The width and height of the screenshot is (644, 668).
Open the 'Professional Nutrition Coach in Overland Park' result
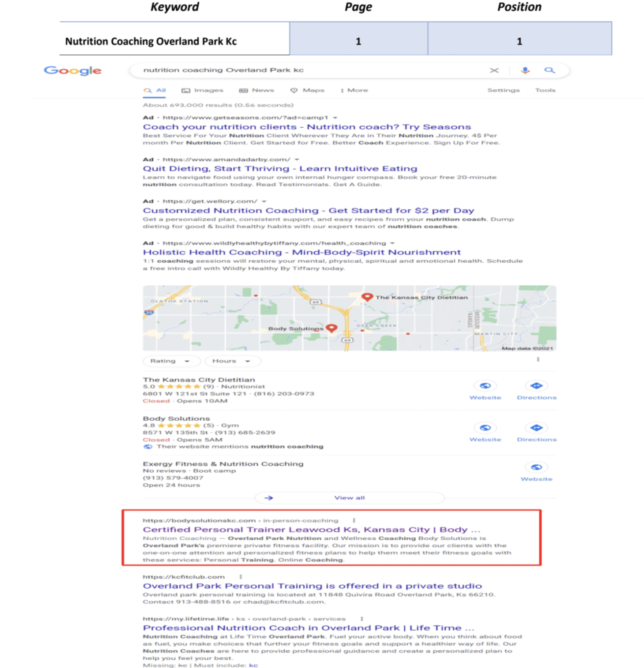[x=308, y=628]
